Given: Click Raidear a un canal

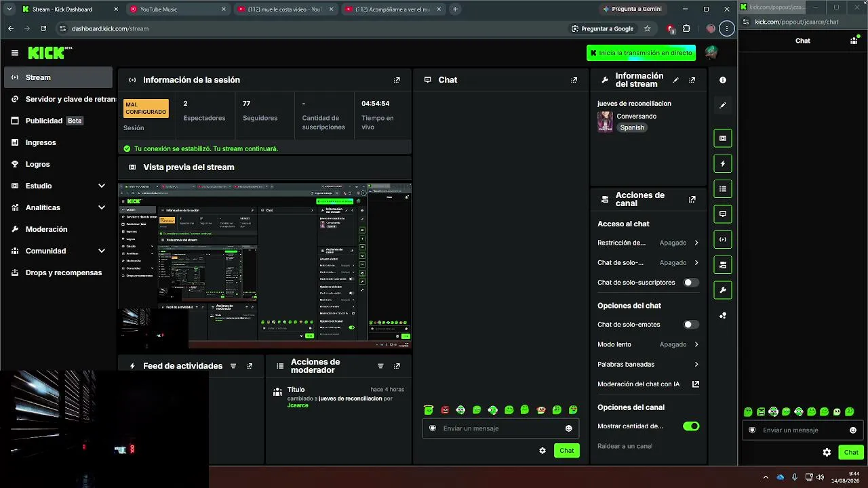Looking at the screenshot, I should tap(625, 446).
